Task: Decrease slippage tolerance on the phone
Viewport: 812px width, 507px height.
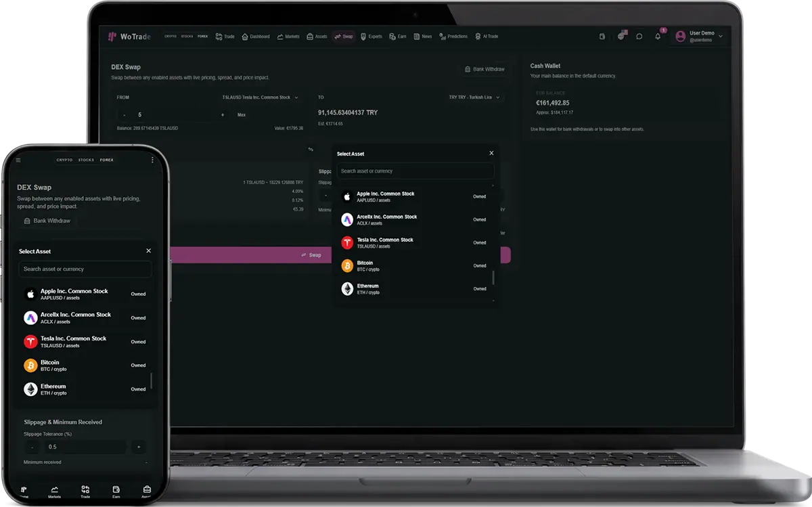Action: click(32, 447)
